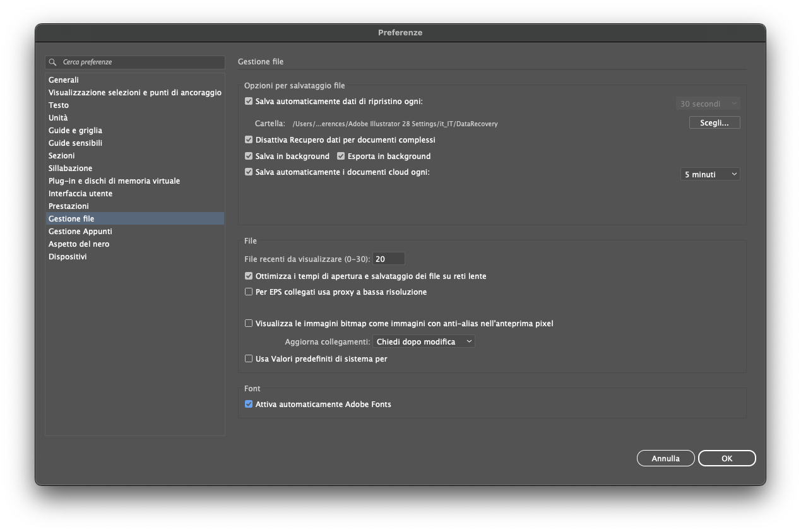
Task: Select Aspetto del nero category
Action: [x=79, y=244]
